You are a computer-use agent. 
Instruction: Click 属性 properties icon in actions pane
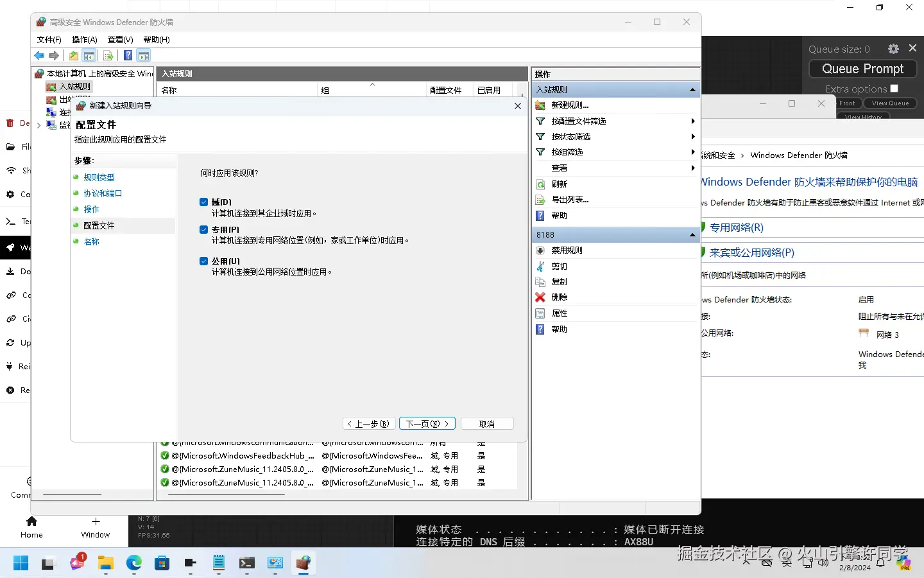540,313
